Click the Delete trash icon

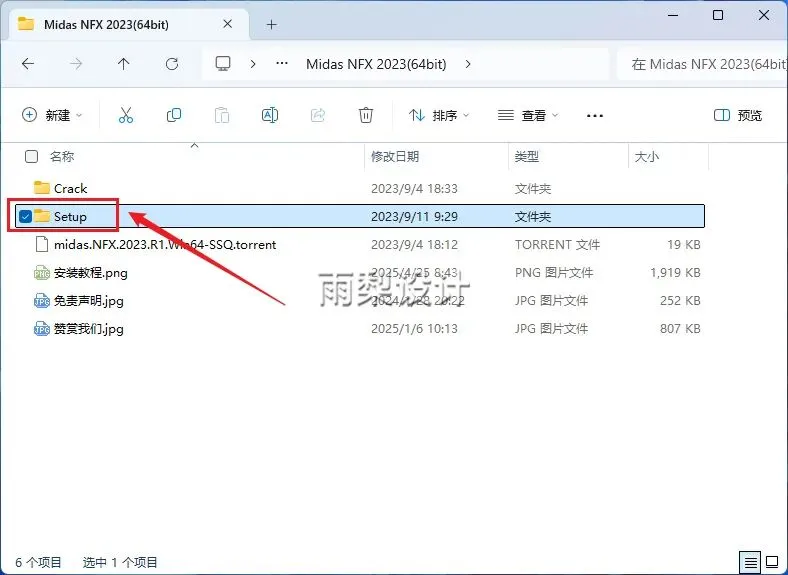click(x=366, y=116)
